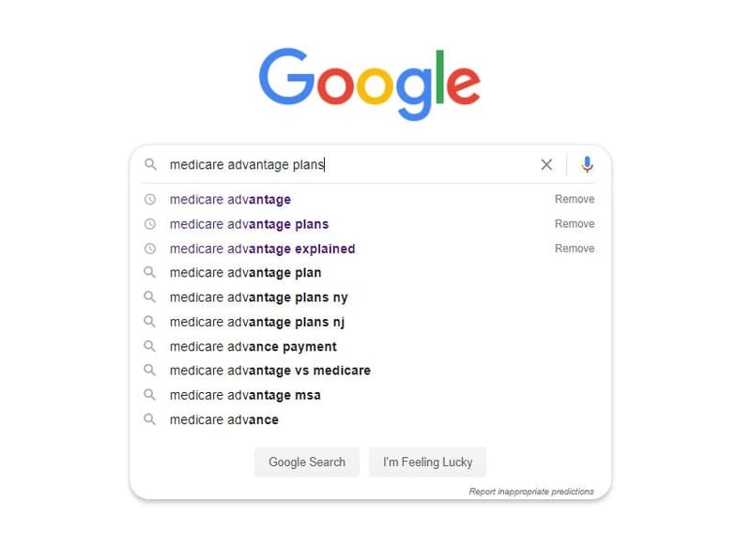
Task: Select the 'medicare advantage plans ny' suggestion
Action: [x=259, y=297]
